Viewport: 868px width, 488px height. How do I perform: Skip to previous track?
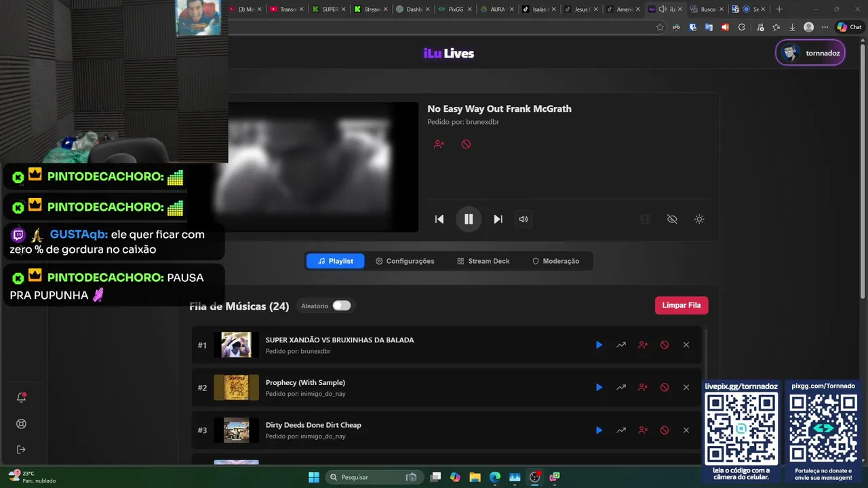(x=439, y=219)
